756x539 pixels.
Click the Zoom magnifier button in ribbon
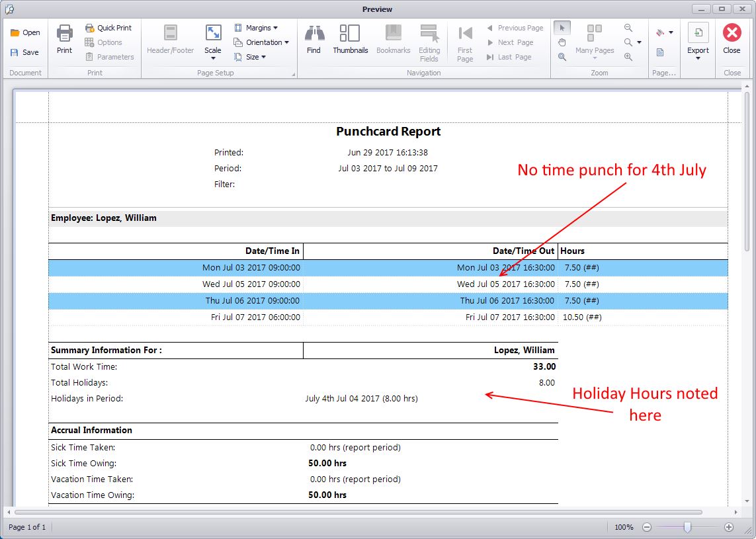click(x=628, y=42)
